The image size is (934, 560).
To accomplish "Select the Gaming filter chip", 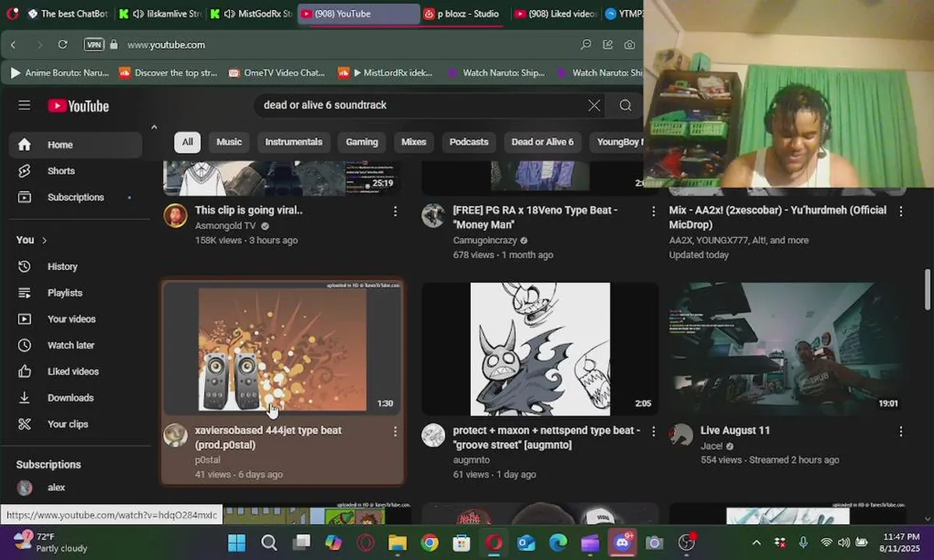I will click(362, 142).
